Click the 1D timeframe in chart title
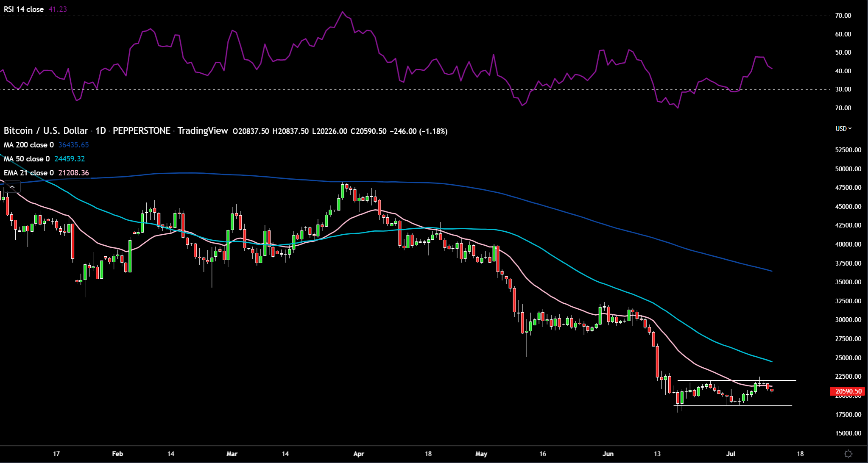The width and height of the screenshot is (868, 463). point(100,131)
